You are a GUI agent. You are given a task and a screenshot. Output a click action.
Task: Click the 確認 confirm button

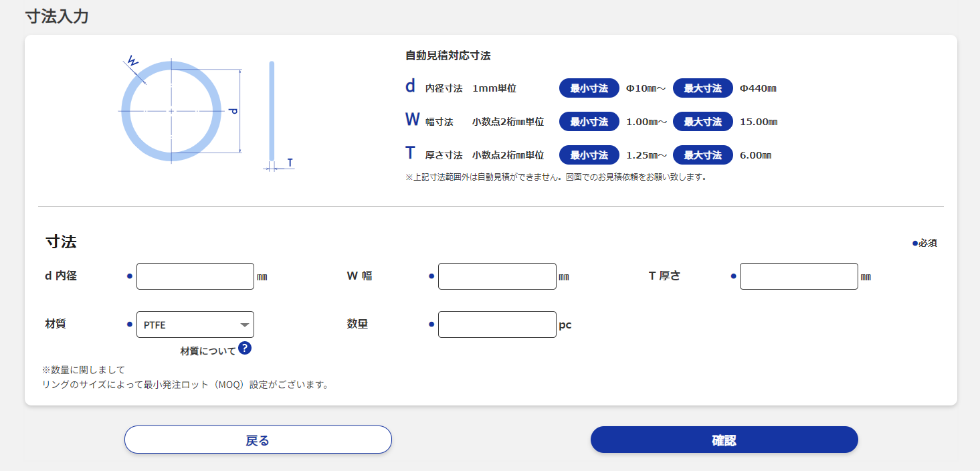tap(724, 440)
